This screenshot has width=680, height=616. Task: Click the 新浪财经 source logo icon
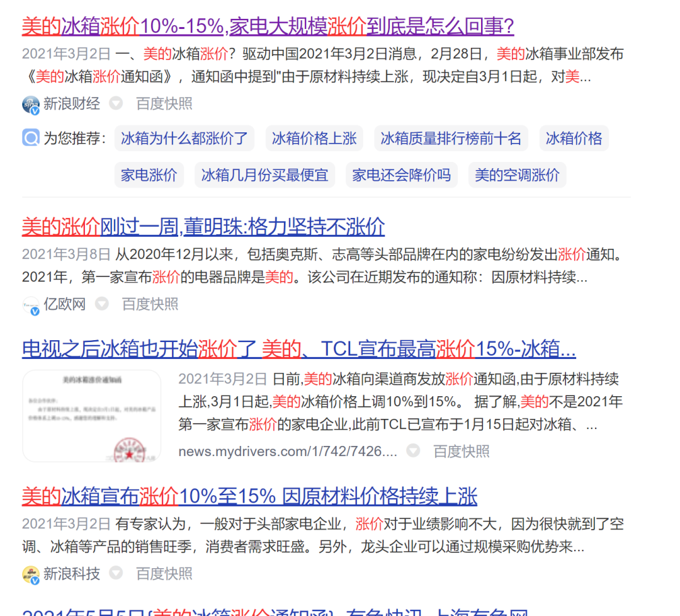coord(31,105)
